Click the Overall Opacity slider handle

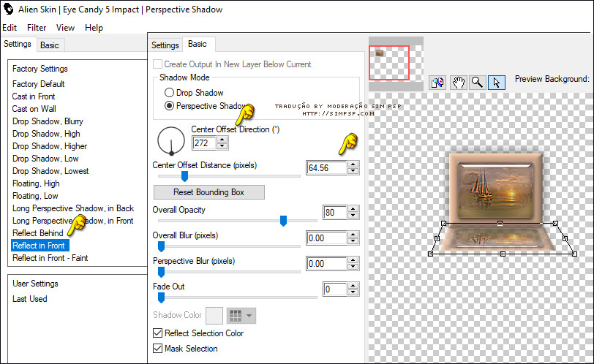point(283,221)
